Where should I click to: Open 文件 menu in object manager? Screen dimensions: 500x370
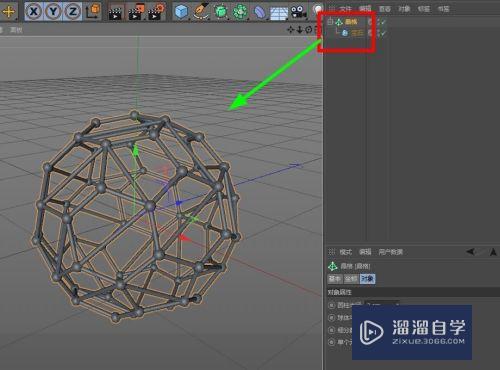point(345,9)
